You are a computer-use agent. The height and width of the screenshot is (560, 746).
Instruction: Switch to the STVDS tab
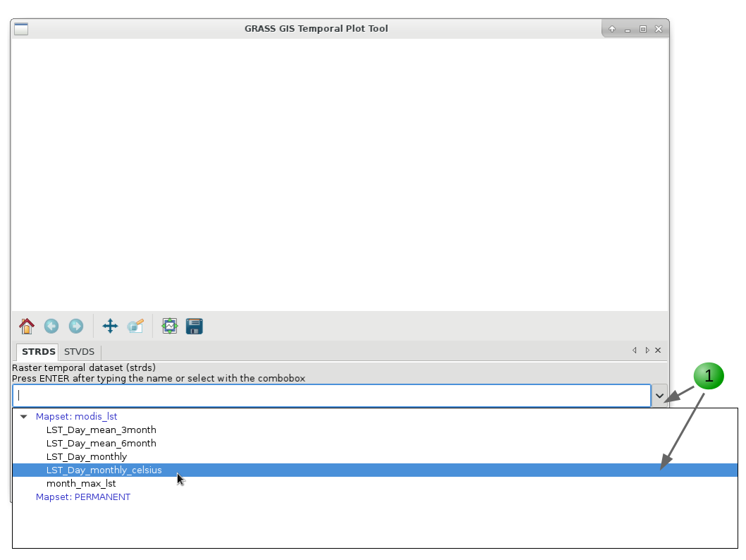(79, 352)
